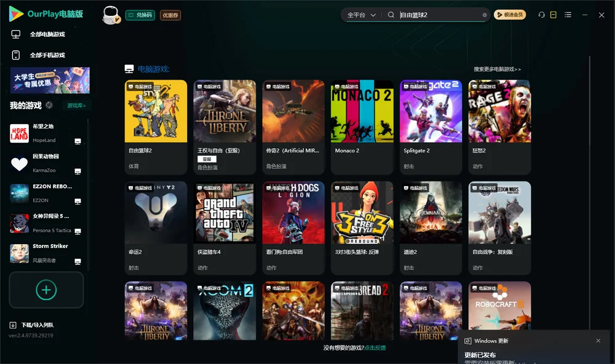Open the Dread 2 zombie game card

362,311
